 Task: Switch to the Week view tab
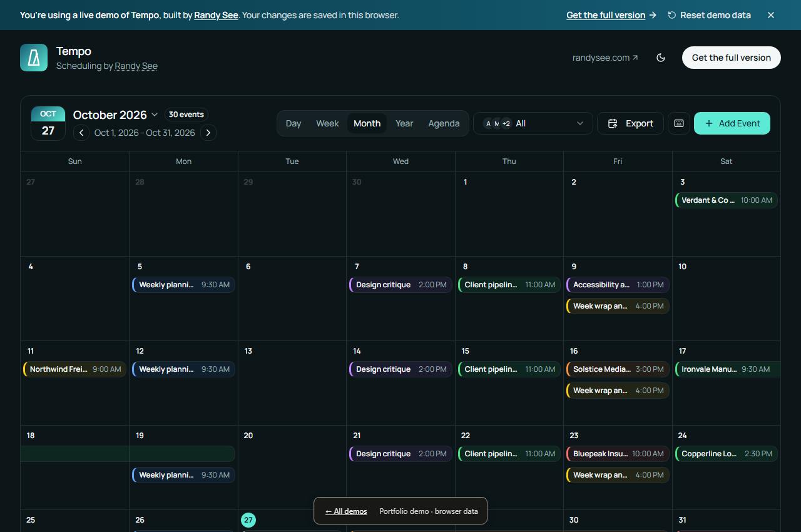click(327, 123)
